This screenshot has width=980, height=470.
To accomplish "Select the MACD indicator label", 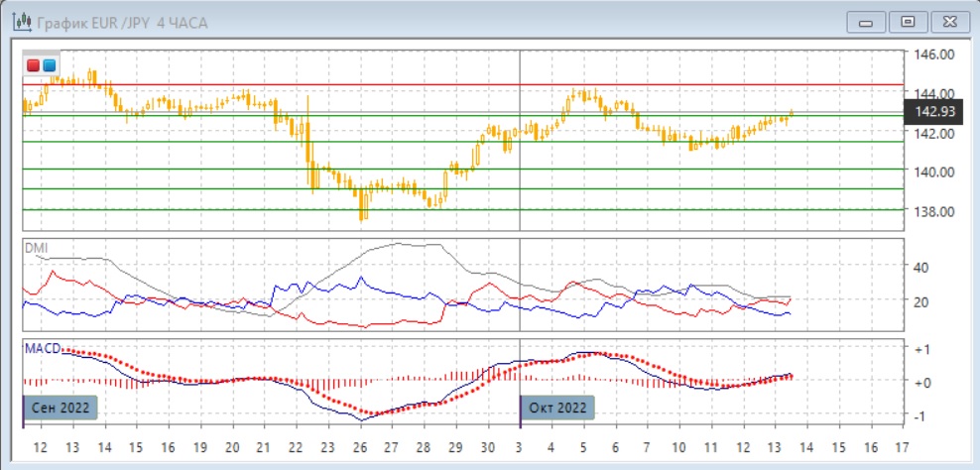I will pos(43,348).
